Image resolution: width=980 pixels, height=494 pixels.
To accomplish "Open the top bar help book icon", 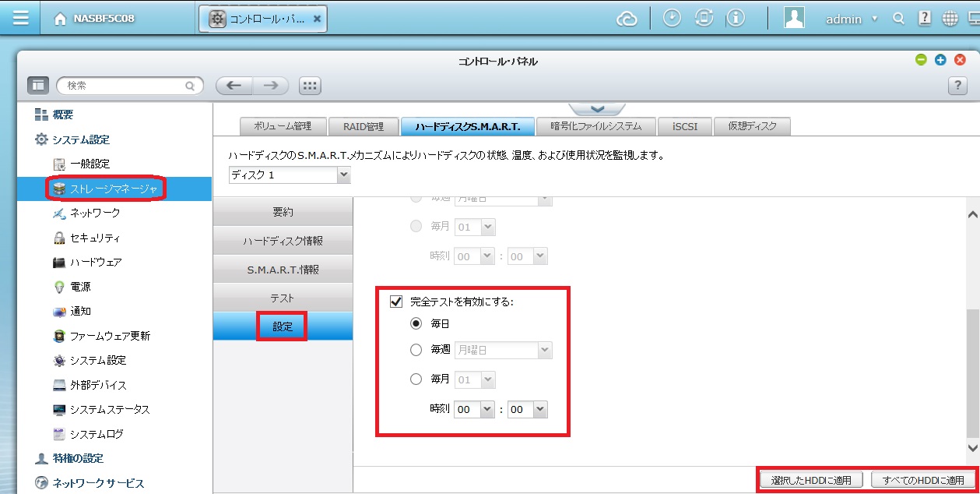I will [x=924, y=19].
